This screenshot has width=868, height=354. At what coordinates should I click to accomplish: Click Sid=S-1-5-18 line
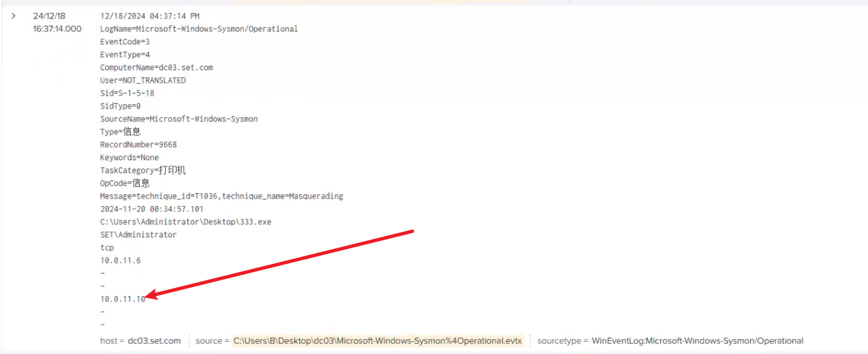pyautogui.click(x=127, y=93)
